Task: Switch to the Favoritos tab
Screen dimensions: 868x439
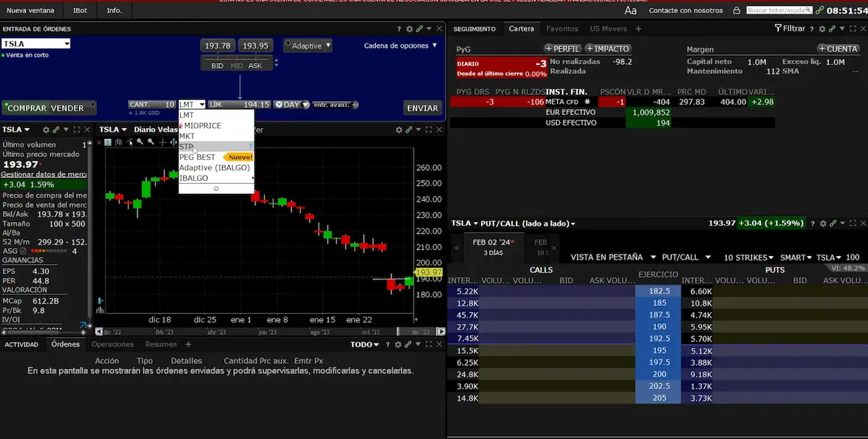Action: coord(562,29)
